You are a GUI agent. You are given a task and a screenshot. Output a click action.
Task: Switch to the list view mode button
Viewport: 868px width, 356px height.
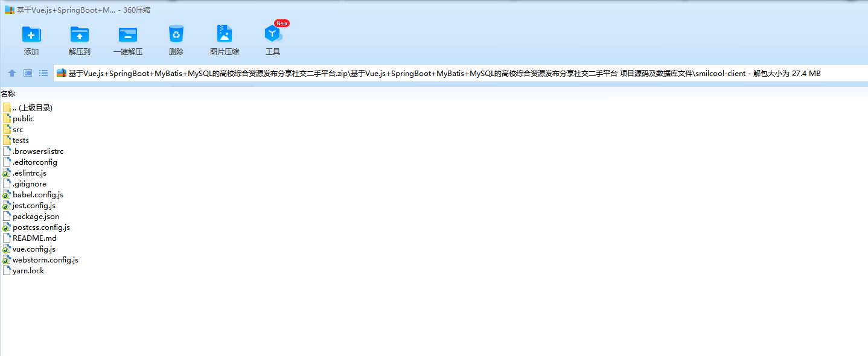(43, 73)
